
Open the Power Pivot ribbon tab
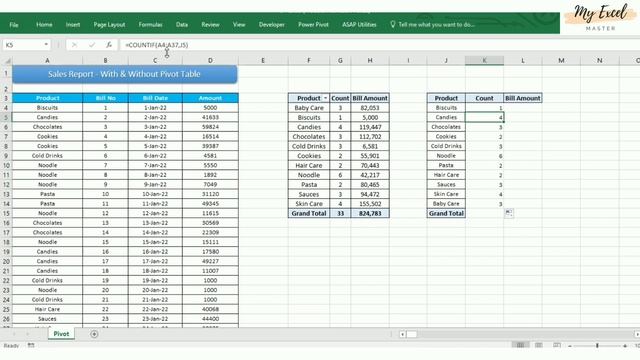pos(313,24)
